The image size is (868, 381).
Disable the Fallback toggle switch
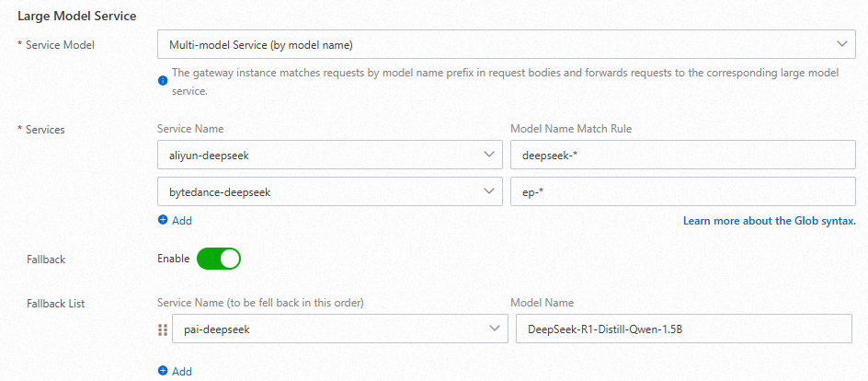pyautogui.click(x=218, y=260)
